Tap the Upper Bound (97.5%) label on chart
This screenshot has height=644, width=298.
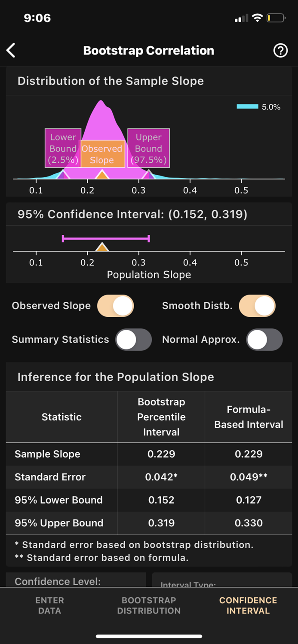click(148, 148)
